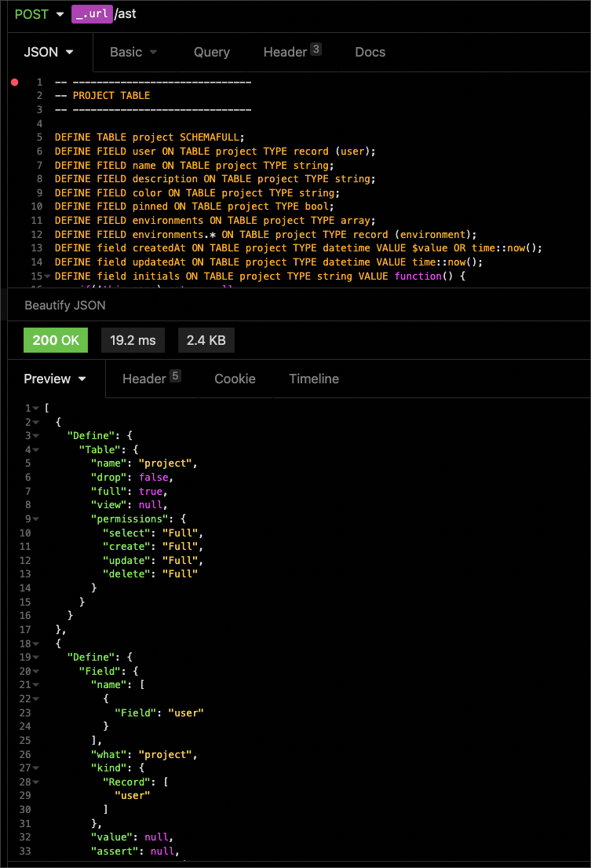Collapse the object on response line 22
Image resolution: width=591 pixels, height=868 pixels.
click(36, 698)
